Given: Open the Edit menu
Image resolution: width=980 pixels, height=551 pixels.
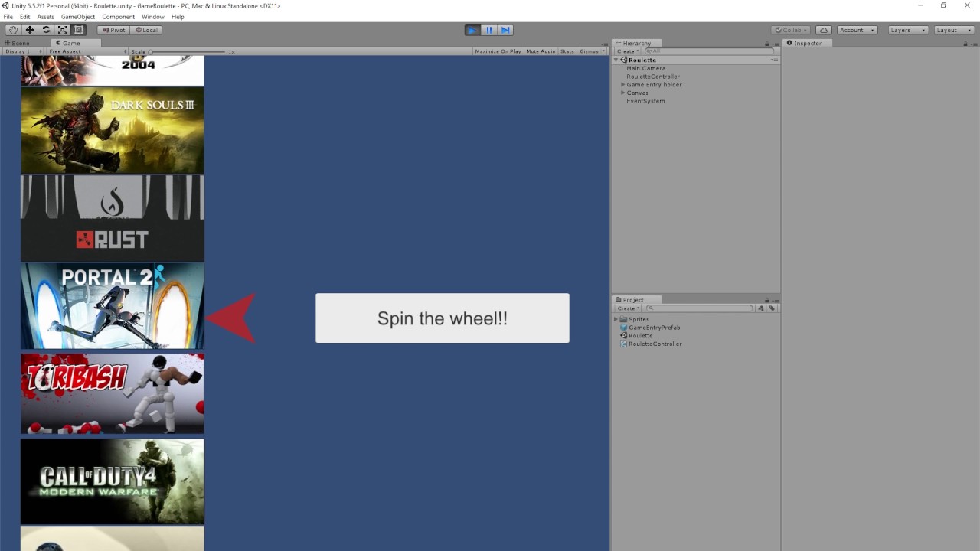Looking at the screenshot, I should point(25,17).
